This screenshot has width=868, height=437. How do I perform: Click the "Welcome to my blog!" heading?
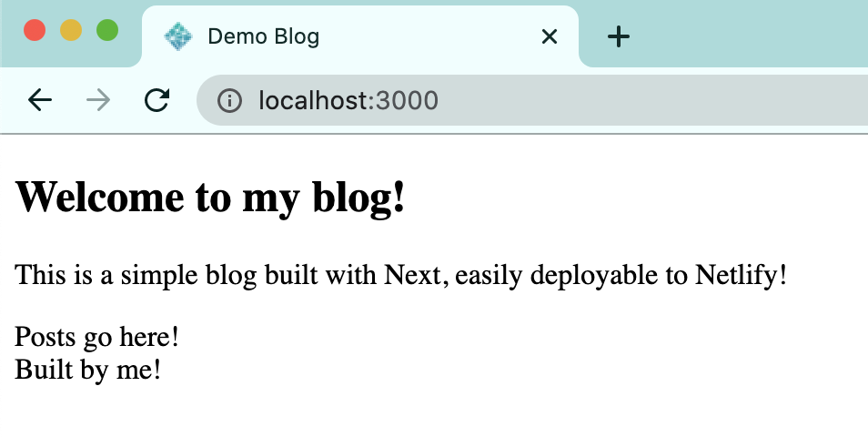click(x=210, y=197)
